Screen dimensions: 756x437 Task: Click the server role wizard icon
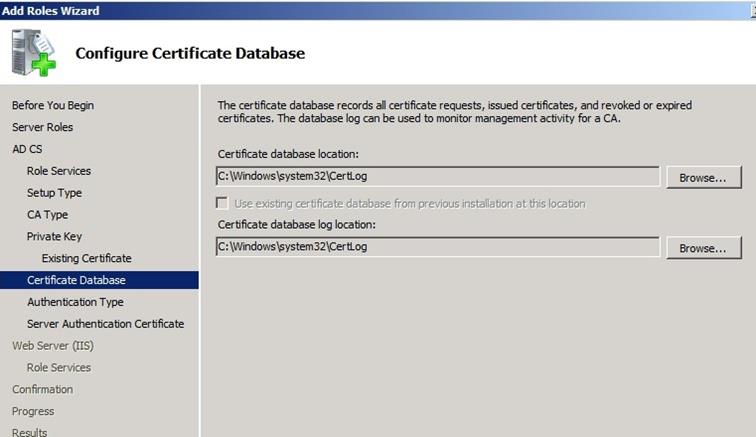pos(33,53)
